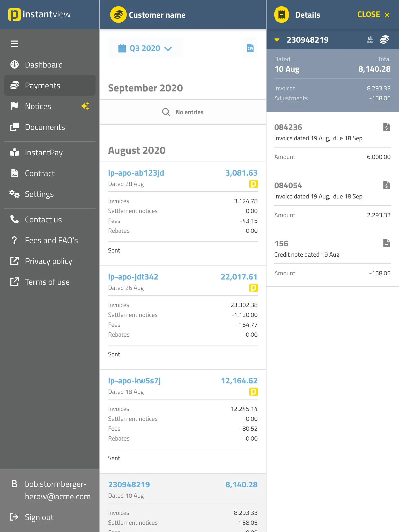399x532 pixels.
Task: Sign out of the account
Action: click(x=39, y=517)
